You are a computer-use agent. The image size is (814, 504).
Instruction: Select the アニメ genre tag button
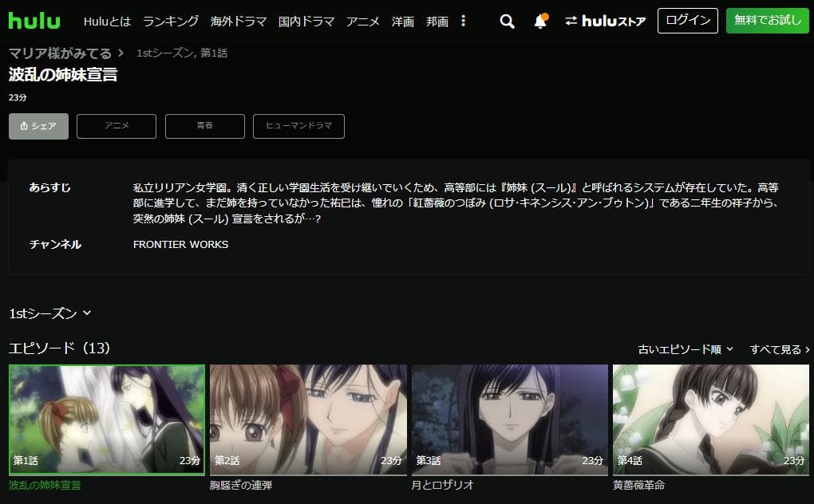117,126
